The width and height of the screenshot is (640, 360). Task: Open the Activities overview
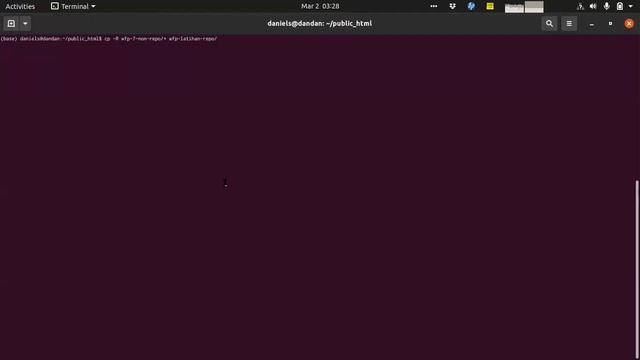tap(20, 6)
